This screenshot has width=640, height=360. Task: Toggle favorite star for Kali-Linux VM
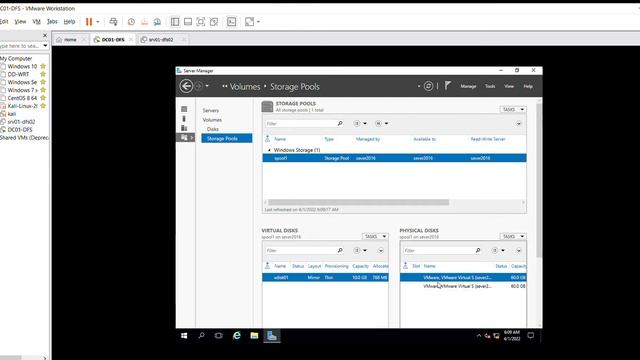click(43, 106)
